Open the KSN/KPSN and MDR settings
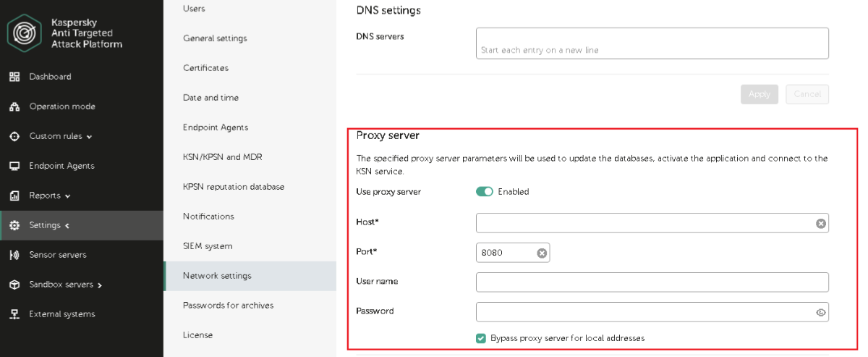868x357 pixels. coord(221,157)
